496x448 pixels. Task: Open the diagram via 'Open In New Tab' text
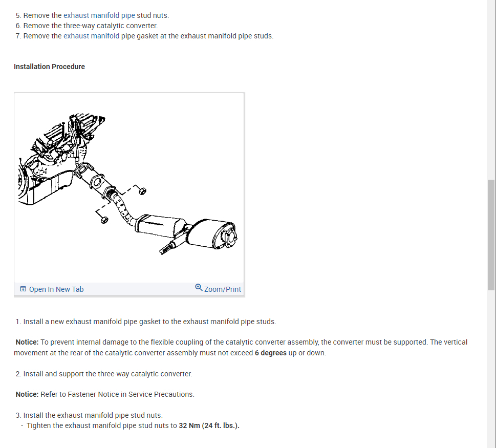tap(56, 289)
